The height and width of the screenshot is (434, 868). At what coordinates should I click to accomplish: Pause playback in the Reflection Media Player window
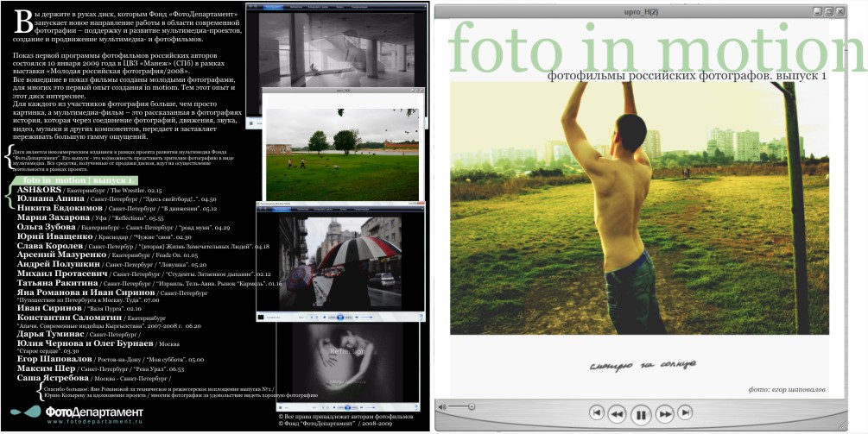click(348, 407)
